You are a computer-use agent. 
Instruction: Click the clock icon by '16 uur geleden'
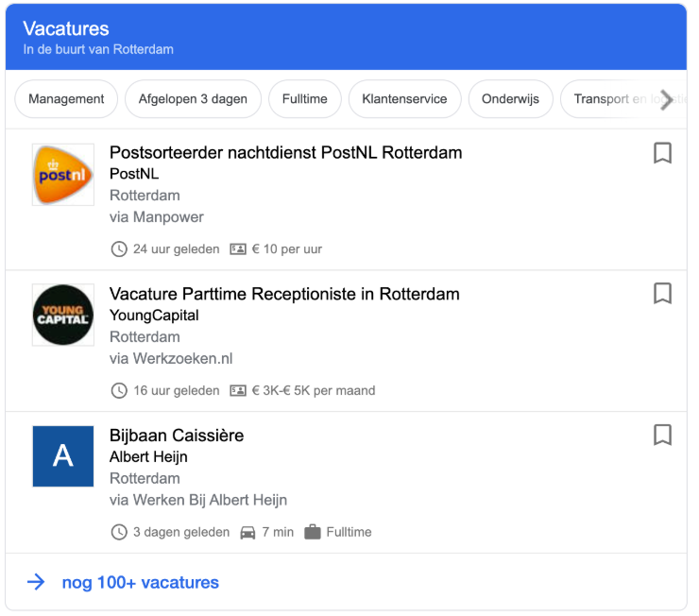[x=119, y=391]
